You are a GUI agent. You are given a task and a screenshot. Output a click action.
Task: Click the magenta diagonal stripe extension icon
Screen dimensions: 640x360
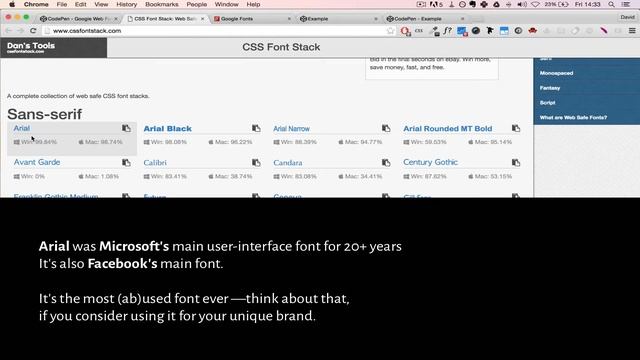tap(604, 31)
